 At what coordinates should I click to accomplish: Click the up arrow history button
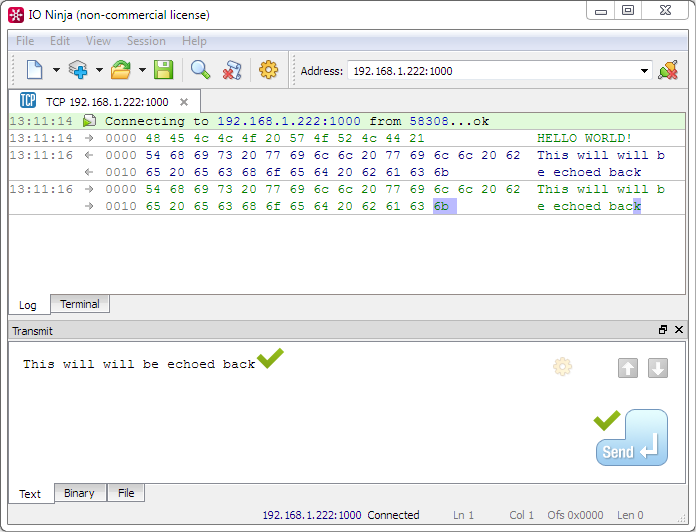click(x=628, y=368)
